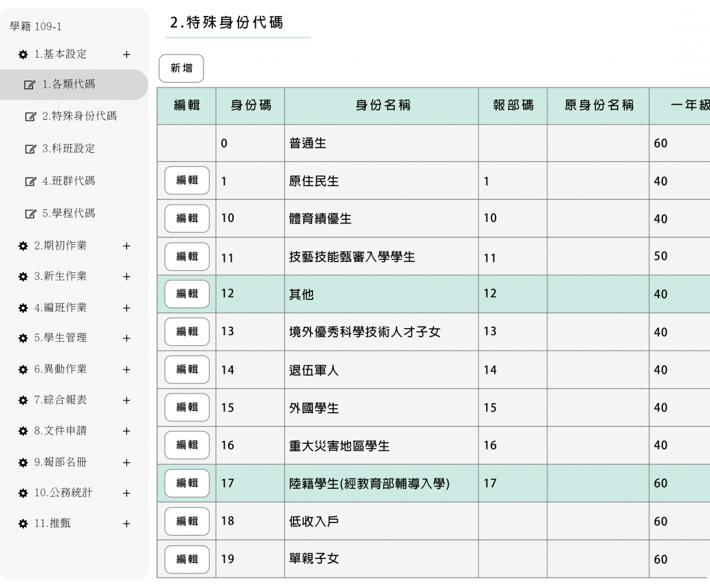Click edit icon beside 3.科班設定
This screenshot has width=710, height=588.
point(30,149)
